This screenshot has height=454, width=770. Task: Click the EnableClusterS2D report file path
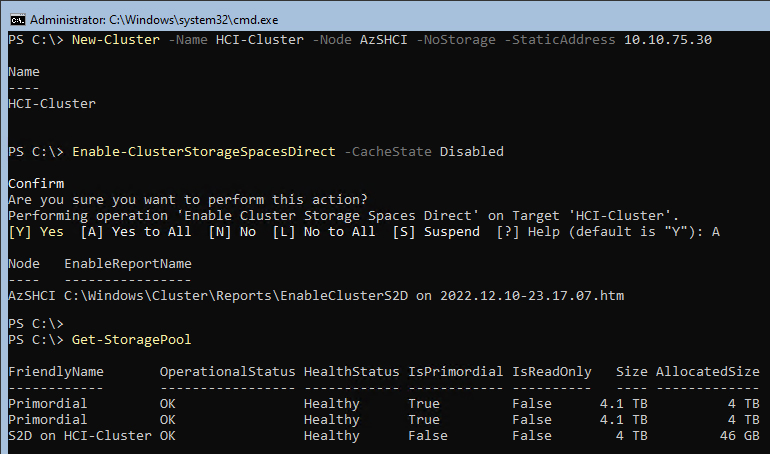(x=344, y=295)
